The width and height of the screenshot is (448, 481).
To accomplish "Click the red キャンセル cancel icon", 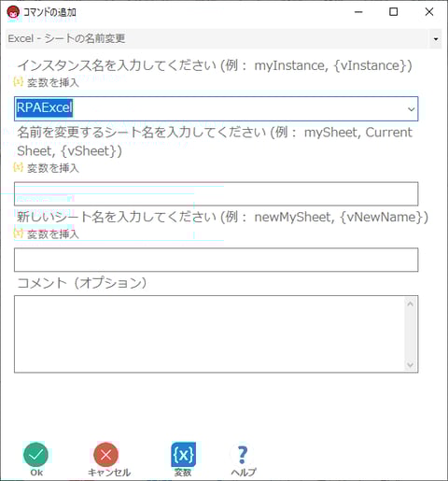I will pos(106,455).
